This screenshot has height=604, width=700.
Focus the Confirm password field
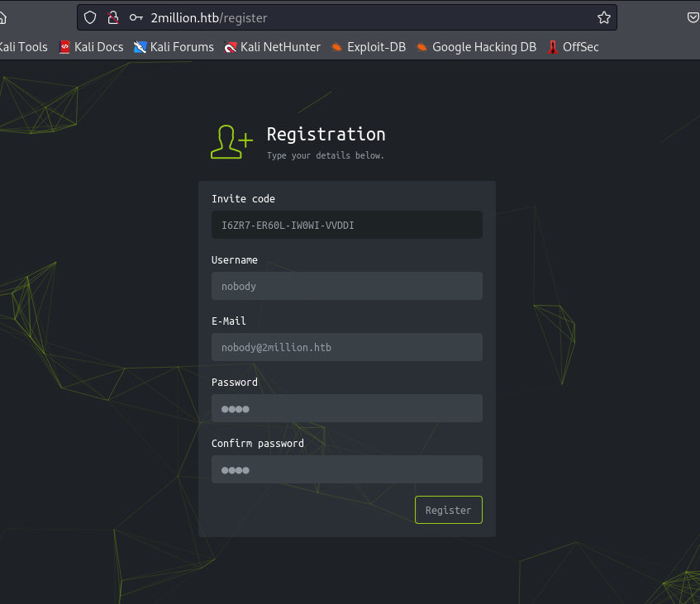pos(346,469)
